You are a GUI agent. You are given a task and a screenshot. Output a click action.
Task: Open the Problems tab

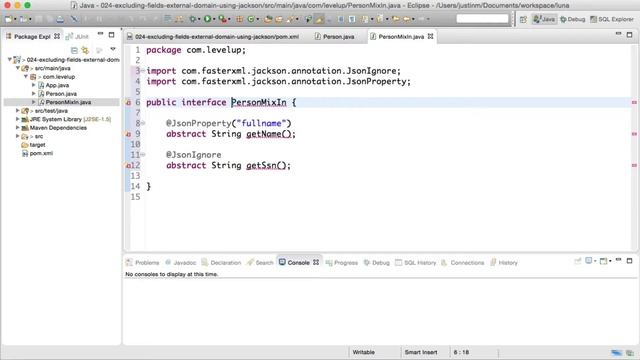(x=143, y=262)
